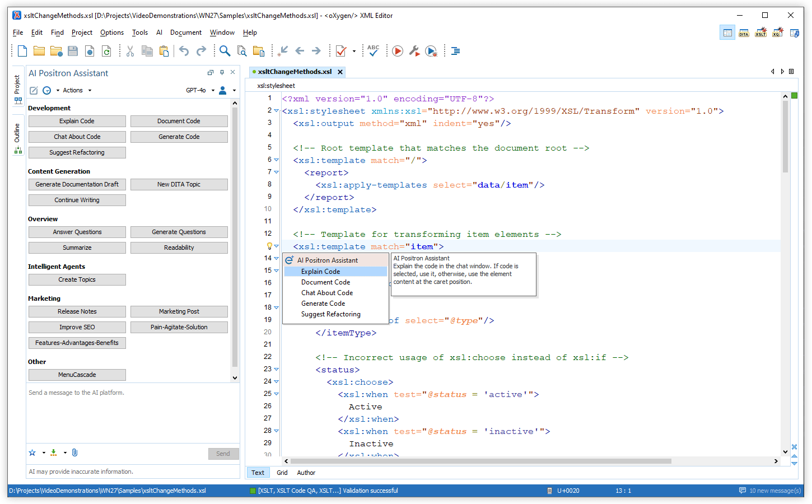Click the Summarize button

77,248
